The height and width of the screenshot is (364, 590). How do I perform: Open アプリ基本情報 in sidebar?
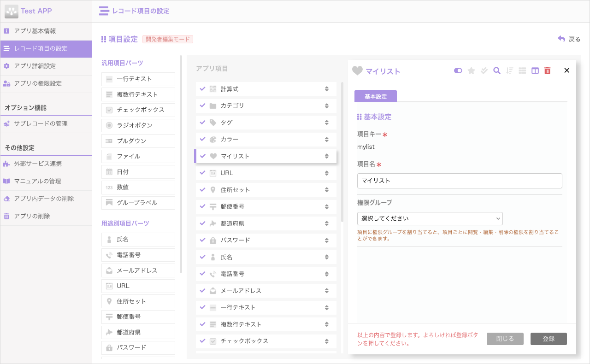point(46,31)
